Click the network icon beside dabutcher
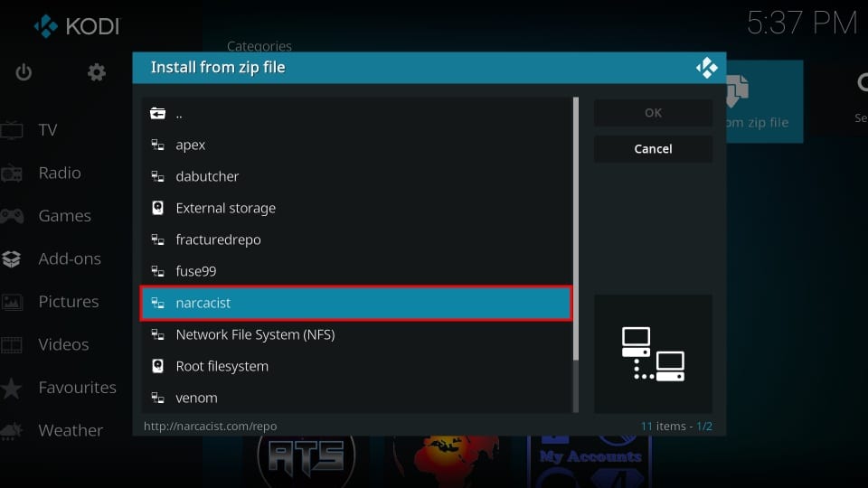The height and width of the screenshot is (488, 868). point(157,176)
